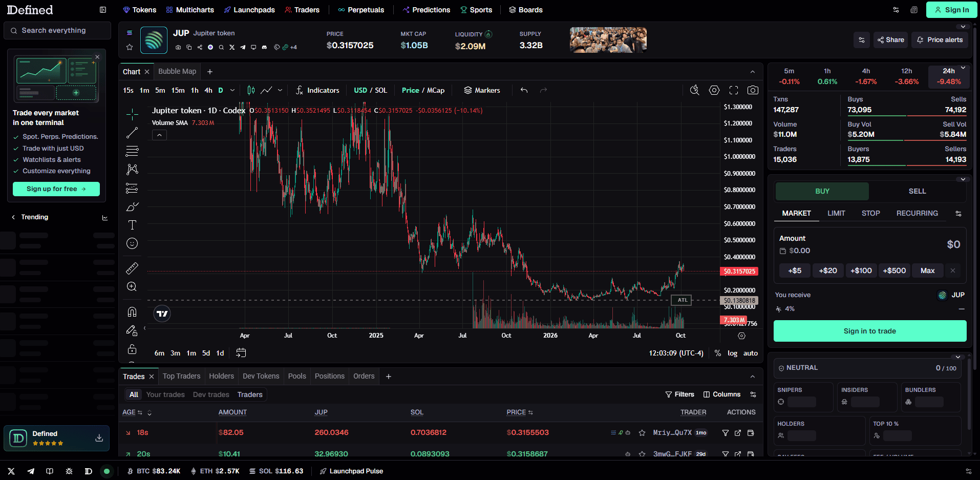The height and width of the screenshot is (480, 980).
Task: Toggle auto scale on chart
Action: click(751, 353)
